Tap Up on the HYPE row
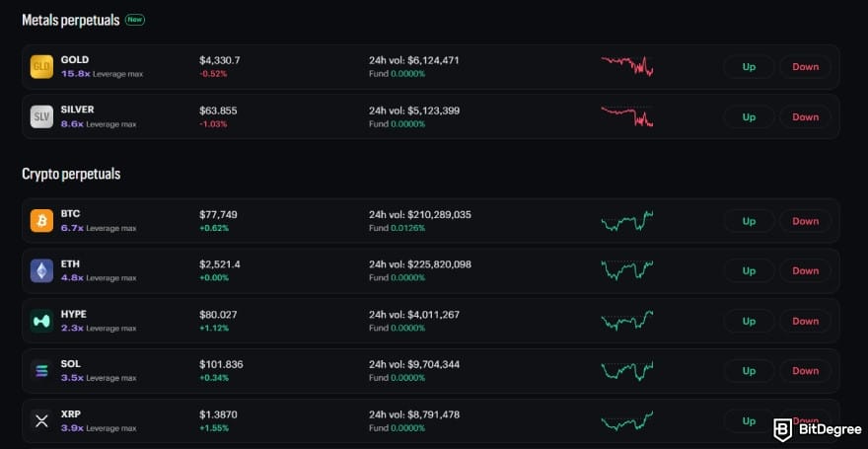This screenshot has height=449, width=868. click(749, 321)
